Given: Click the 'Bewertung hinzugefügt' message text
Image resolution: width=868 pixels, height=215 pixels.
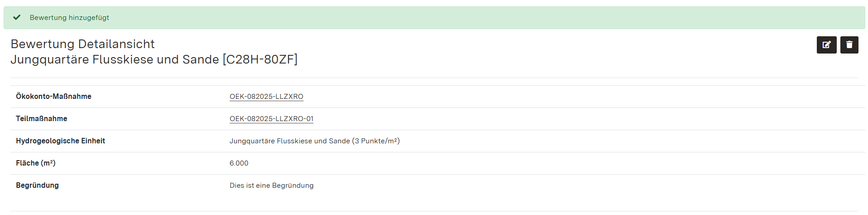Looking at the screenshot, I should [69, 18].
